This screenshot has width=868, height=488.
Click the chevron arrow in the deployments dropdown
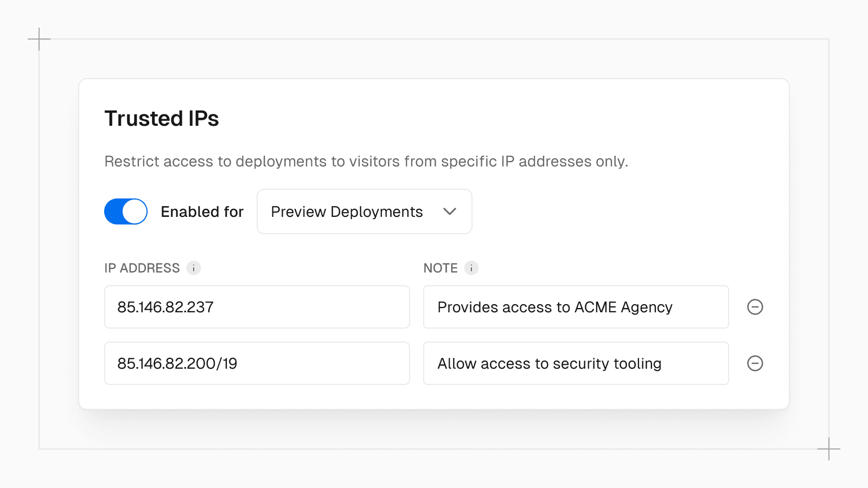coord(450,211)
